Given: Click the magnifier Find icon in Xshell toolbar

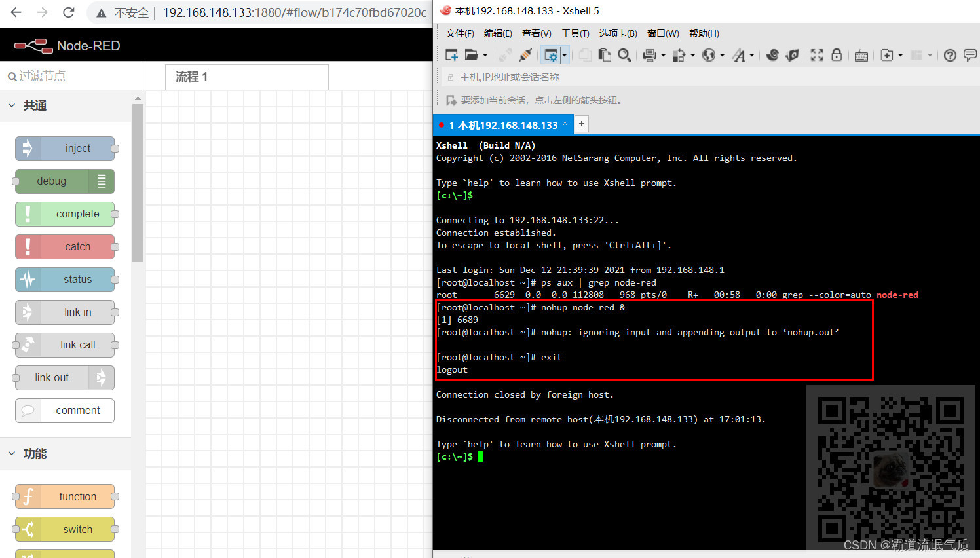Looking at the screenshot, I should coord(624,55).
